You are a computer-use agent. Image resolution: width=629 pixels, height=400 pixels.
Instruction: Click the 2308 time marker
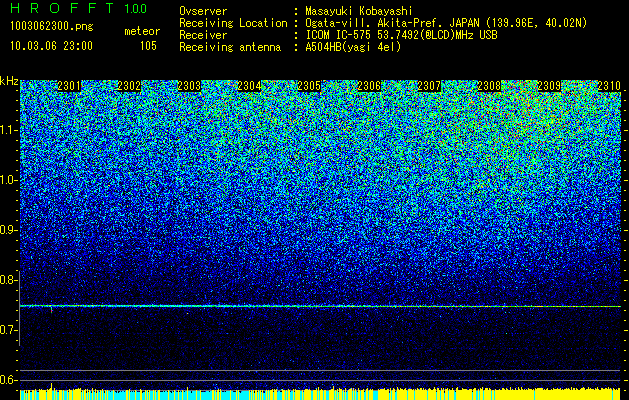coord(489,86)
